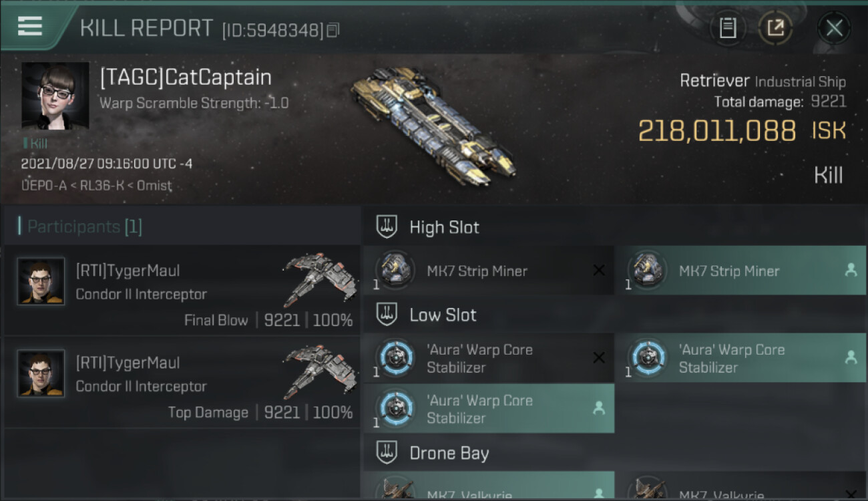Open the clipboard notes icon

pyautogui.click(x=728, y=28)
